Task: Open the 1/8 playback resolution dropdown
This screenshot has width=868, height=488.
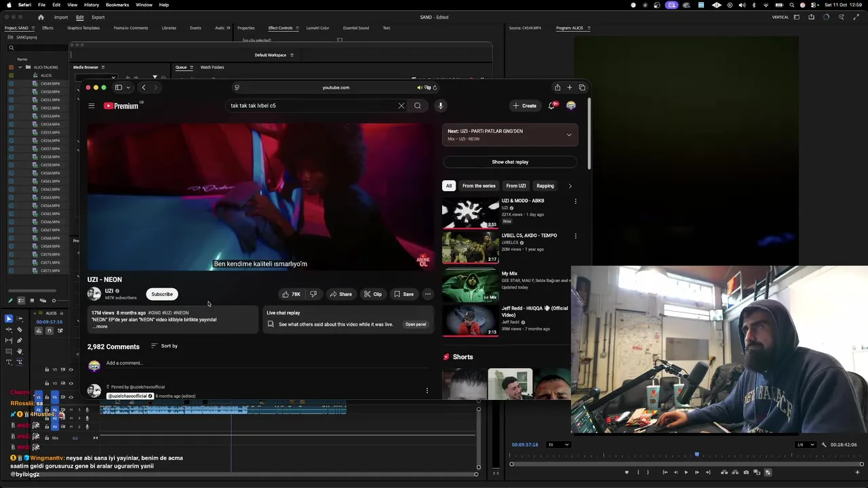Action: [806, 445]
